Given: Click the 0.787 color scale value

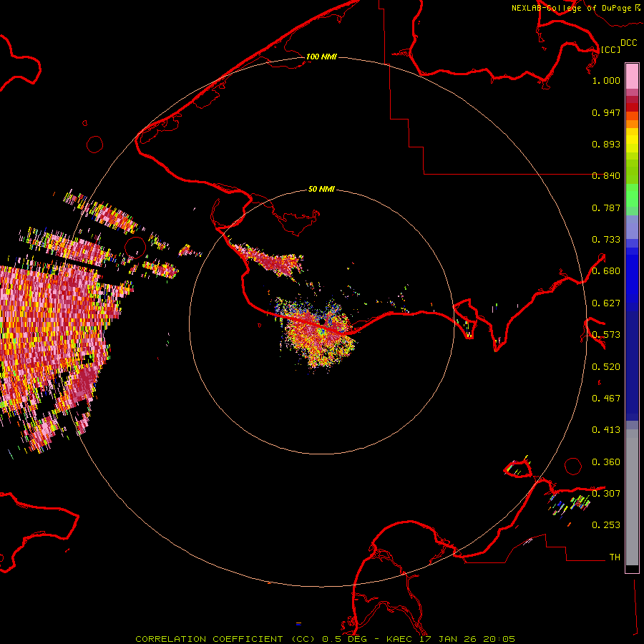Looking at the screenshot, I should (x=606, y=208).
